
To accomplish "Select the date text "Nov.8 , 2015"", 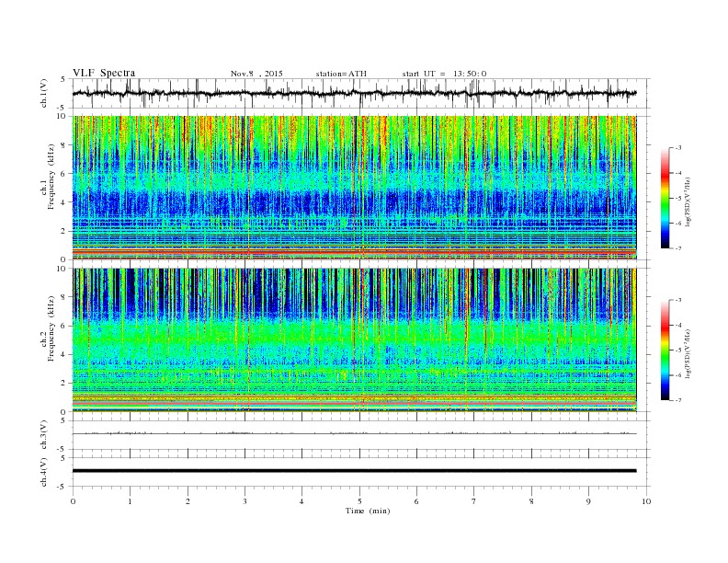I will (x=256, y=74).
